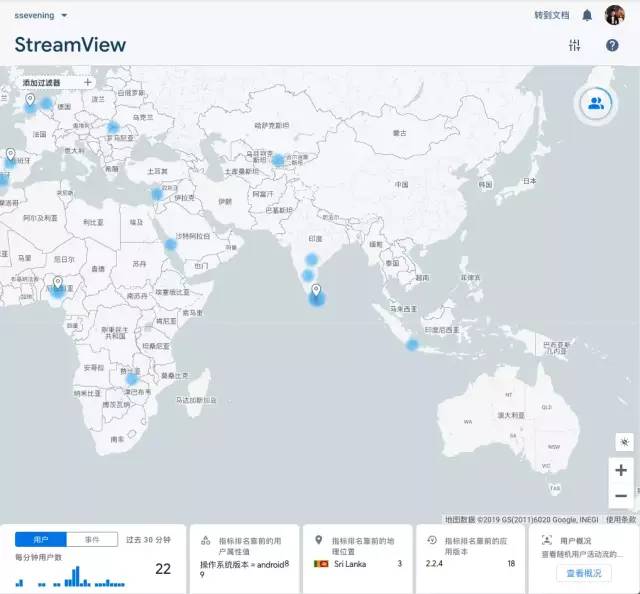Click the blue dot near Uzbekistan

[x=278, y=160]
